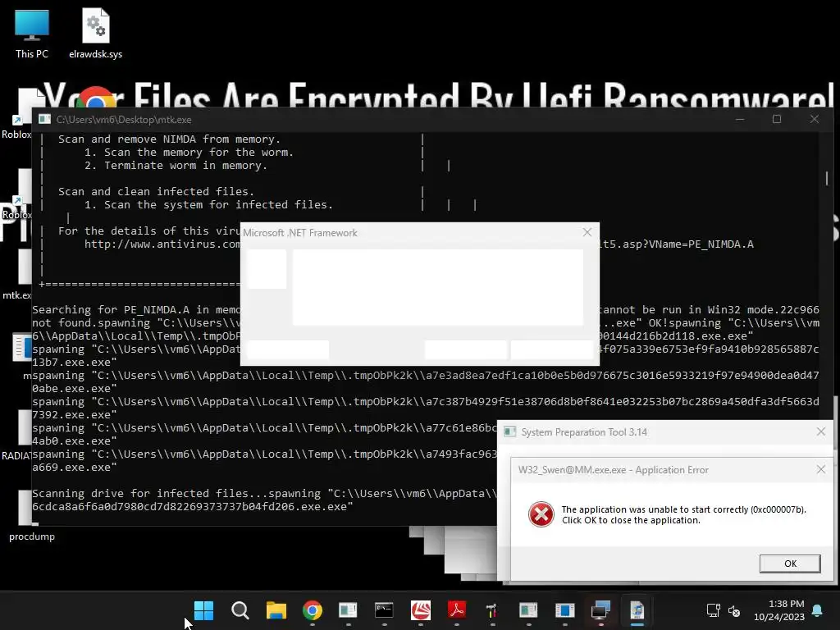The height and width of the screenshot is (630, 840).
Task: Select the procdump desktop icon
Action: pos(32,515)
